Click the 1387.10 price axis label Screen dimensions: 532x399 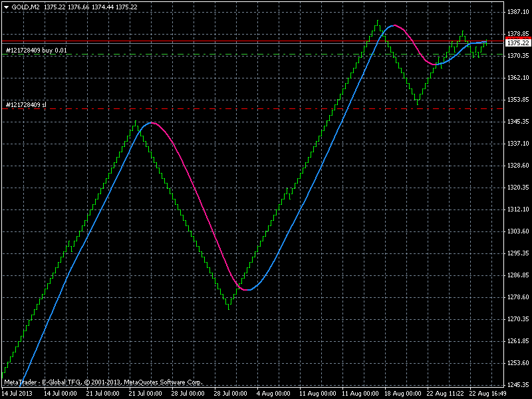pyautogui.click(x=518, y=12)
